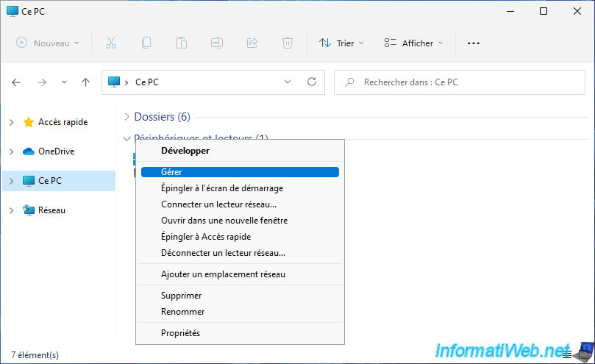Click Épingler à Accès rapide
The image size is (595, 364).
(206, 237)
